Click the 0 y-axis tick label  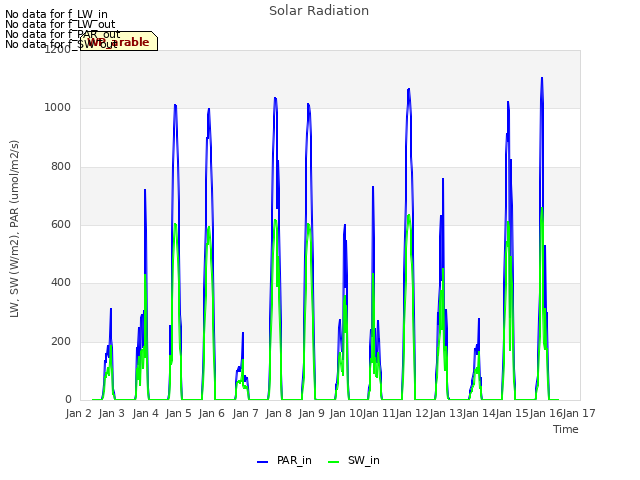pyautogui.click(x=68, y=400)
